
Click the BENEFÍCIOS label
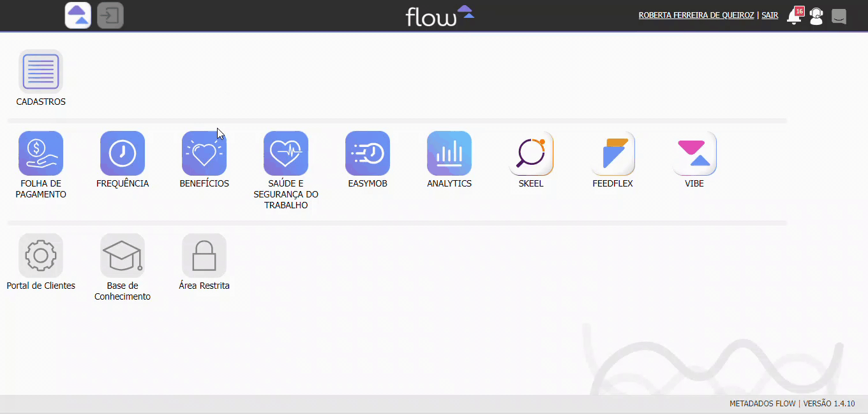pos(204,183)
